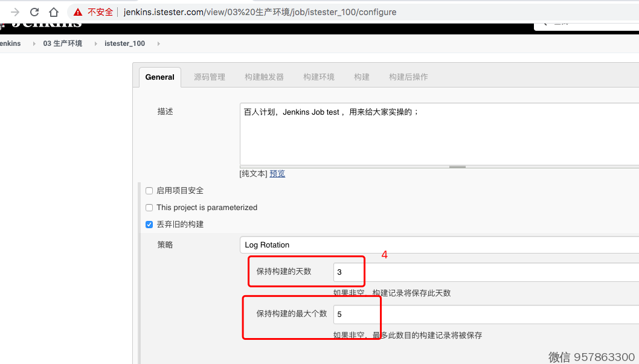Check This project is parameterized
The width and height of the screenshot is (639, 364).
[149, 208]
